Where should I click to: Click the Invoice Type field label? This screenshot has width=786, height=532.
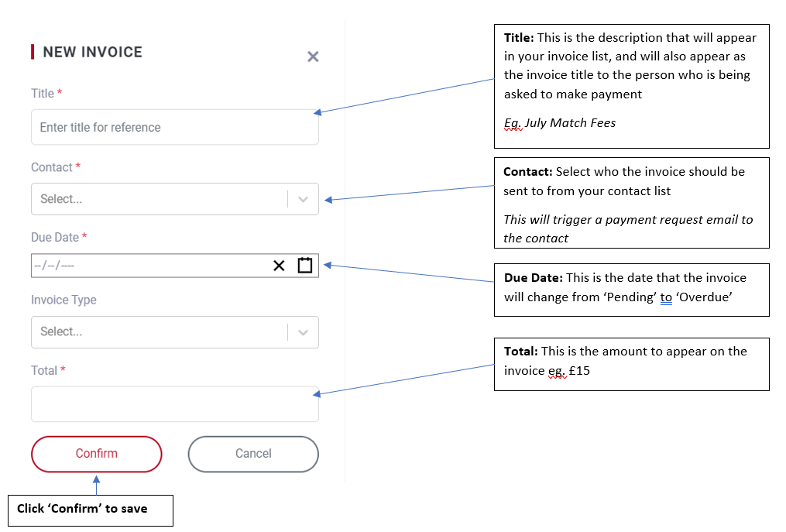coord(63,300)
